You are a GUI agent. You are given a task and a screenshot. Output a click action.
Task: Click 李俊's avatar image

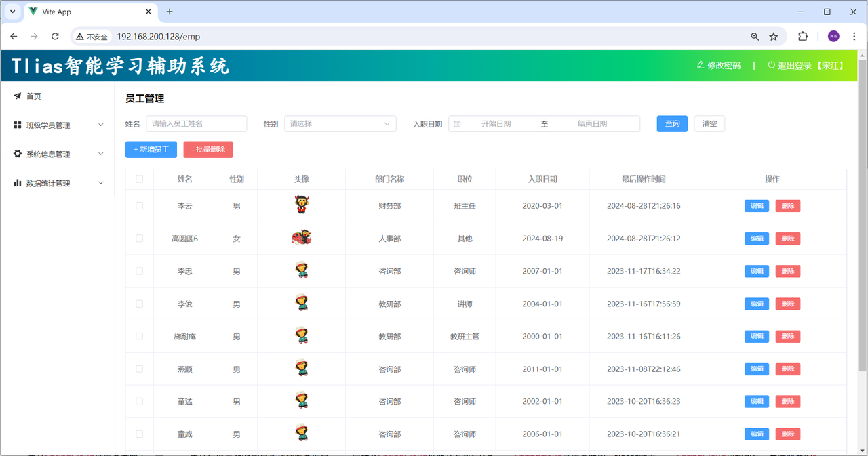point(301,303)
